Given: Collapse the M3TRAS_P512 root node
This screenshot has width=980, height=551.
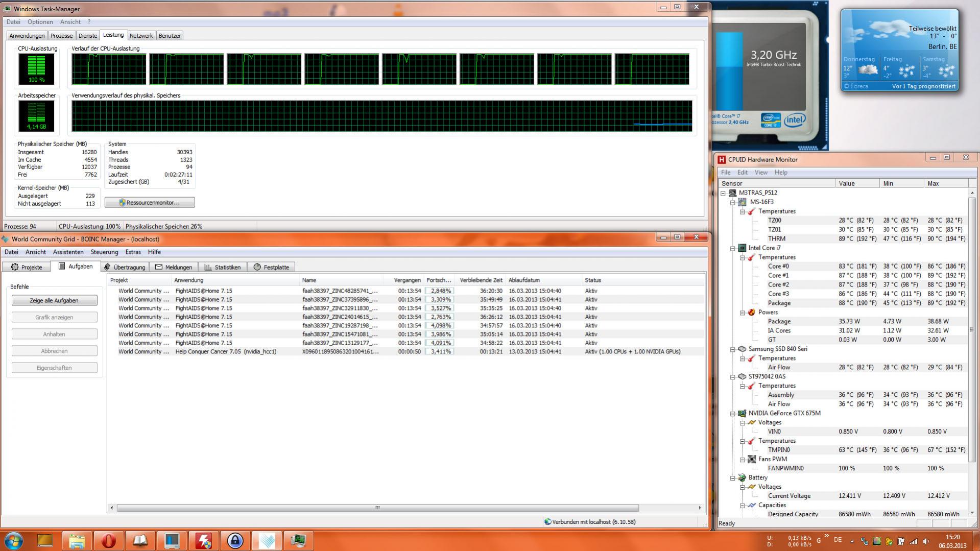Looking at the screenshot, I should click(x=723, y=193).
